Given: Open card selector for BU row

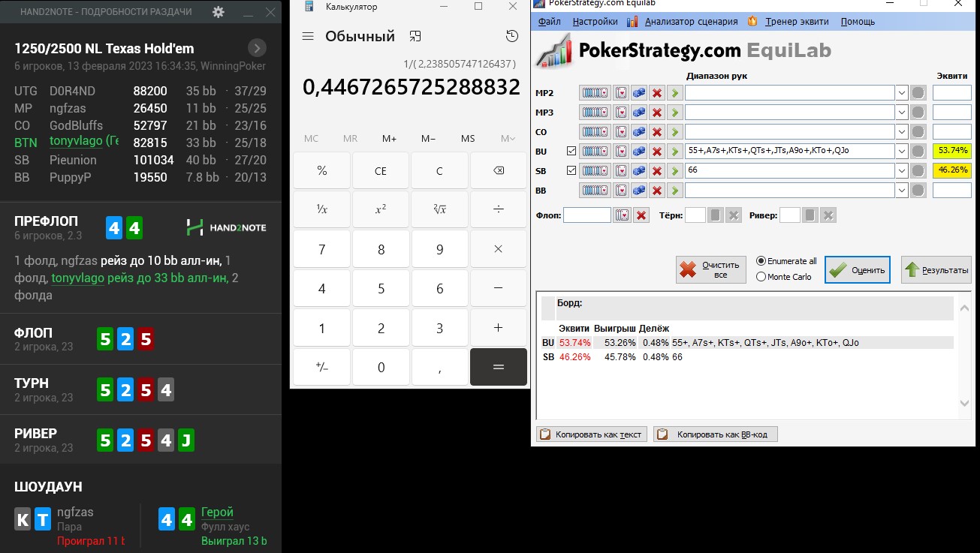Looking at the screenshot, I should coord(621,151).
